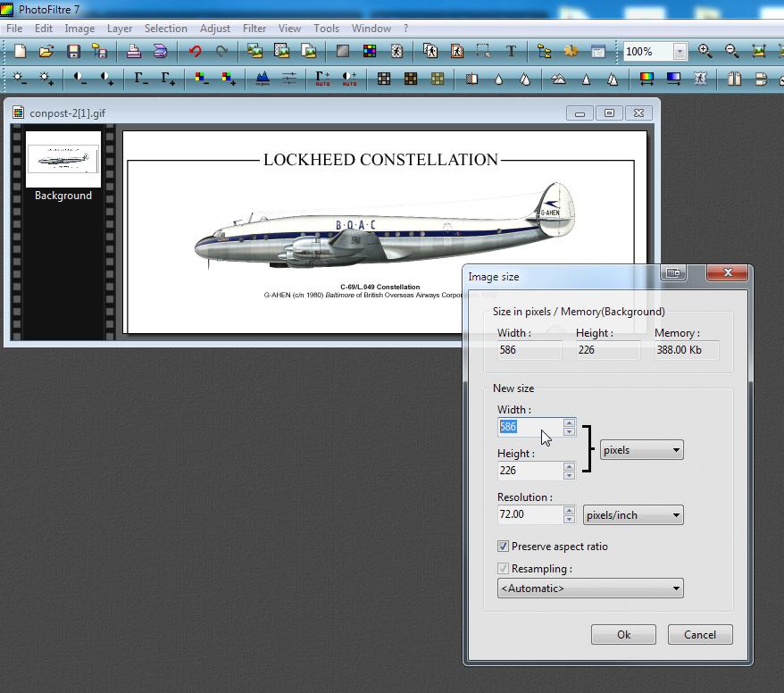Increase saturation with the color-squares plus icon
The height and width of the screenshot is (693, 784).
(229, 79)
